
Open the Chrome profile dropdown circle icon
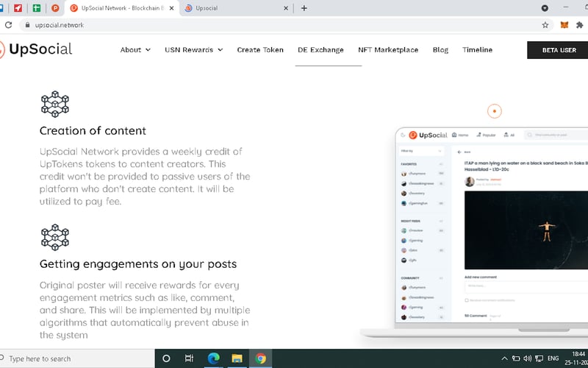(x=545, y=8)
